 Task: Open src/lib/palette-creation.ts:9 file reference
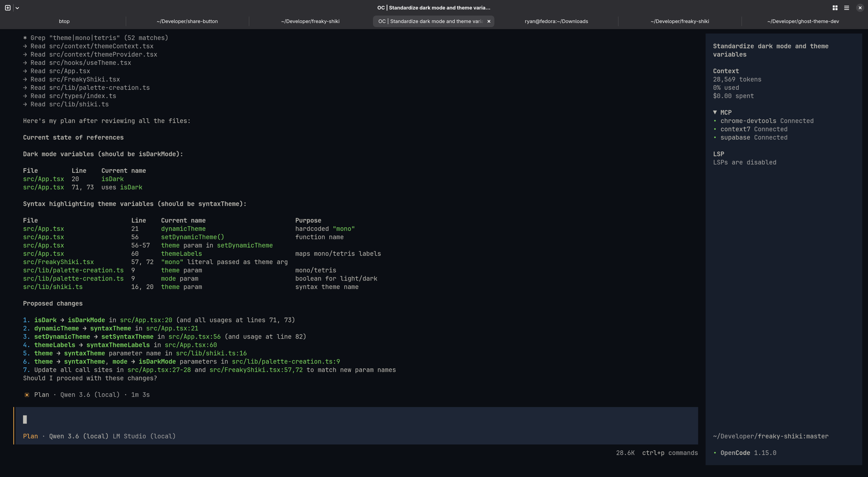pos(286,362)
